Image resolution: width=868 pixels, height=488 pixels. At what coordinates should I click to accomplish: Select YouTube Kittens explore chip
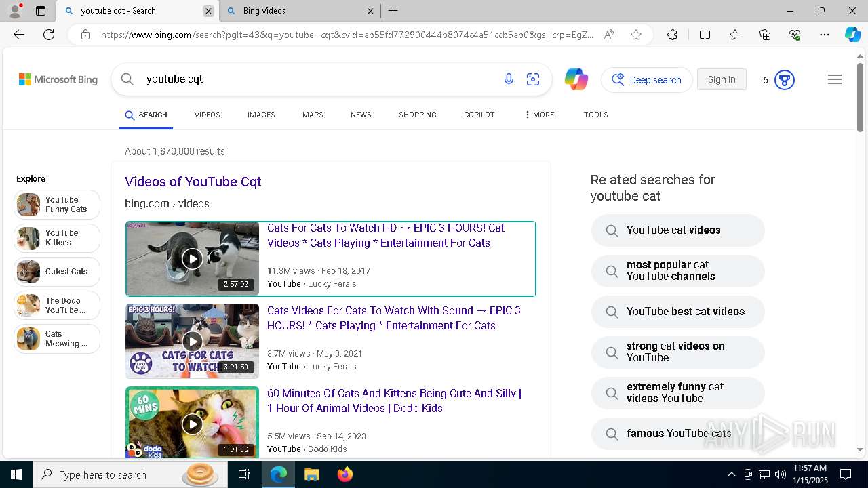pos(57,238)
